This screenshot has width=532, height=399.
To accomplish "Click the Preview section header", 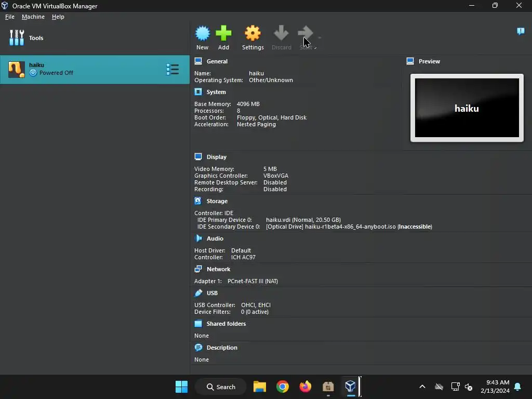I will pyautogui.click(x=429, y=61).
